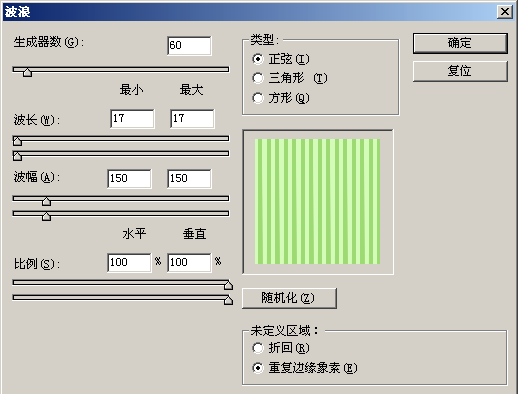Click the green striped preview image
This screenshot has width=518, height=394.
[317, 202]
